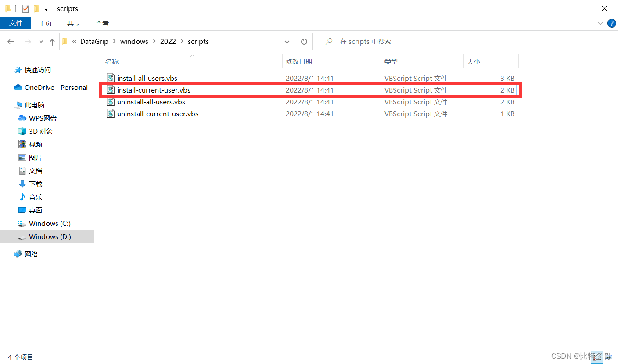Select uninstall-current-user.vbs file name
618x364 pixels.
pos(158,114)
